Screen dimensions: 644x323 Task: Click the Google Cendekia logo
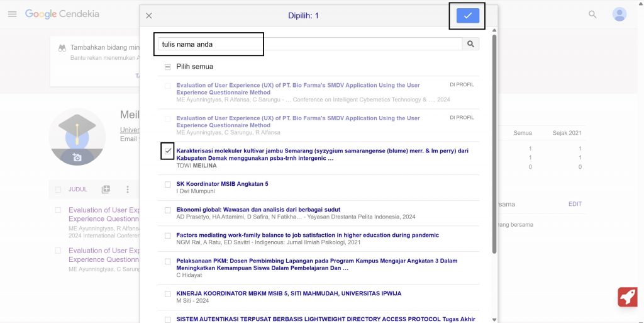coord(62,14)
